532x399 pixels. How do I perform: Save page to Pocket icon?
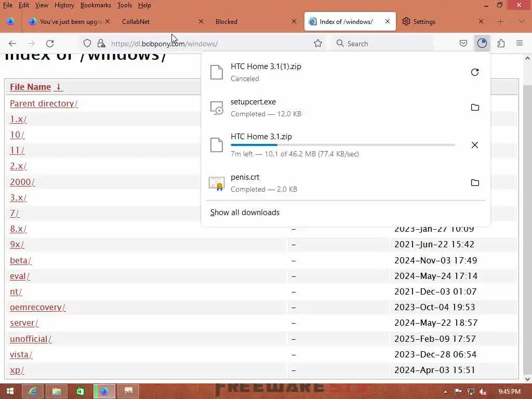pyautogui.click(x=463, y=44)
